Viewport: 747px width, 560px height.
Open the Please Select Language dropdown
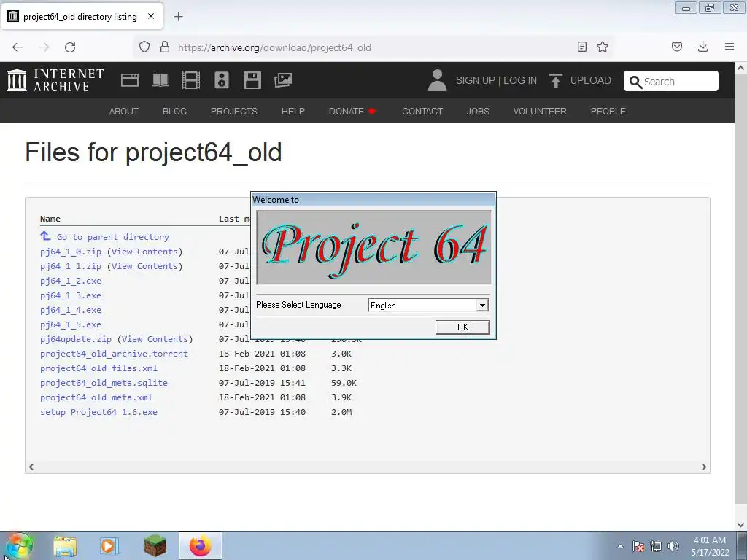coord(482,306)
